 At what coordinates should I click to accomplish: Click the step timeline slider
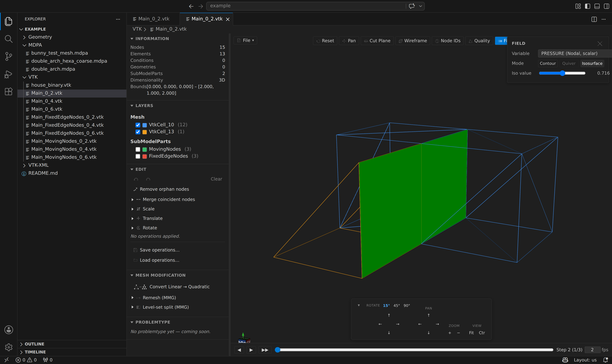pyautogui.click(x=414, y=350)
